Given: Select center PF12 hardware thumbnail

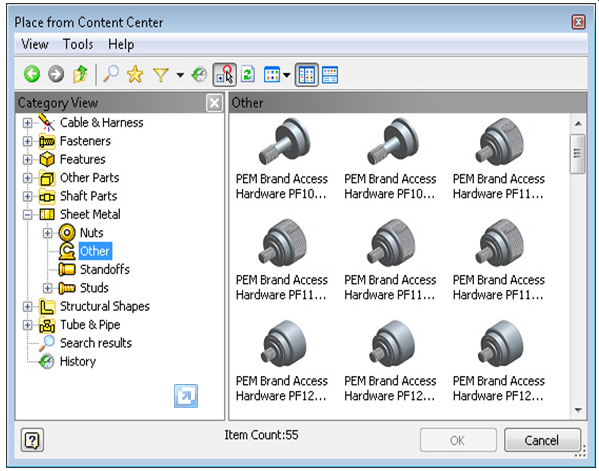Looking at the screenshot, I should coord(391,343).
